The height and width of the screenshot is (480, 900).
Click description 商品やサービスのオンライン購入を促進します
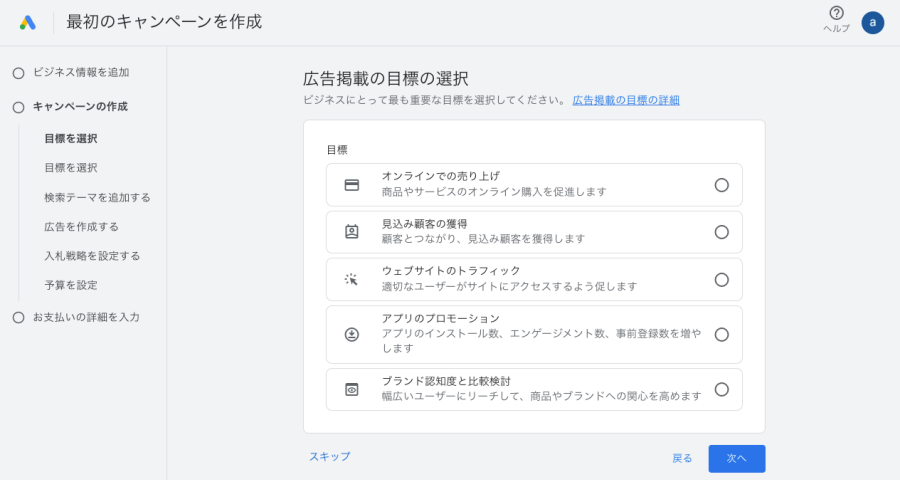click(x=494, y=192)
